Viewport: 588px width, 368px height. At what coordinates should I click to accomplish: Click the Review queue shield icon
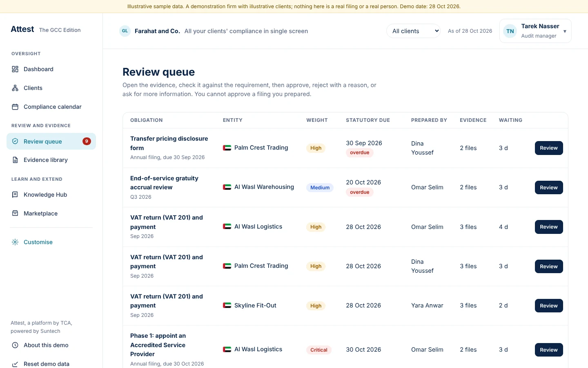[x=15, y=141]
